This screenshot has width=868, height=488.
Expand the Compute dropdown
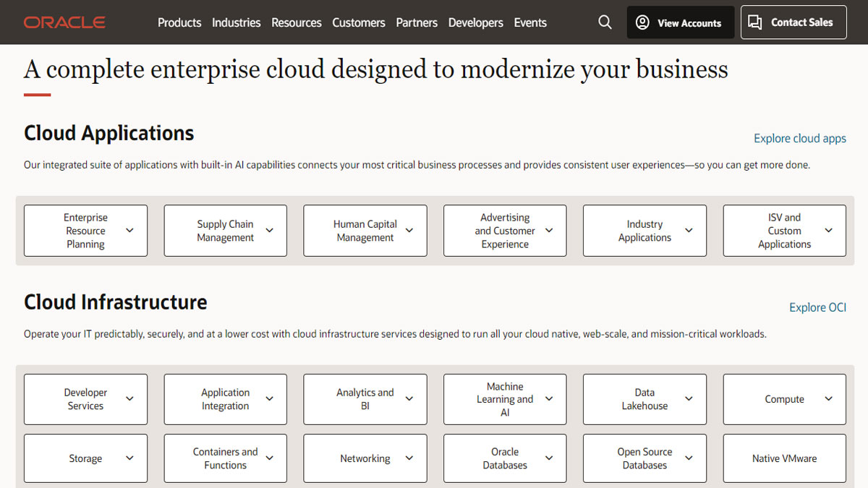pos(828,399)
